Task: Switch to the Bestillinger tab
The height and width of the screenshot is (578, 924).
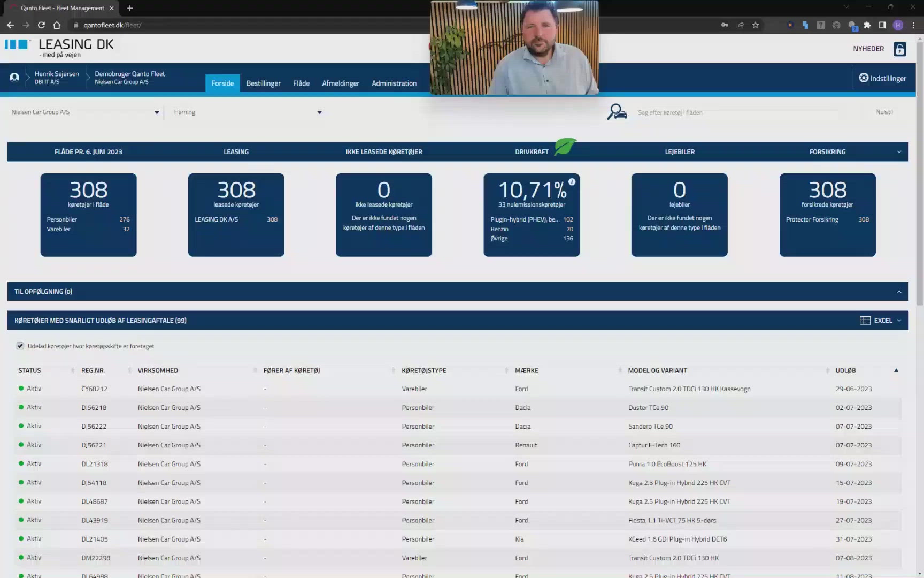Action: (x=263, y=83)
